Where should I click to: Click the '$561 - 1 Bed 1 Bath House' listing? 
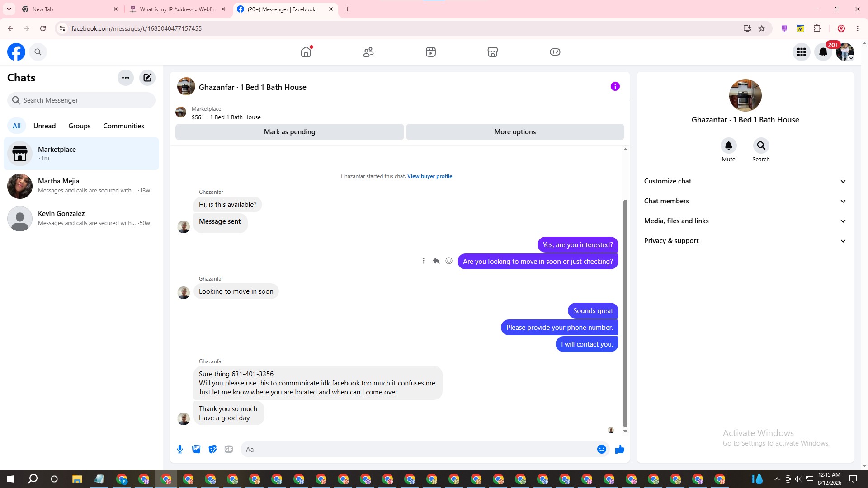[x=226, y=117]
